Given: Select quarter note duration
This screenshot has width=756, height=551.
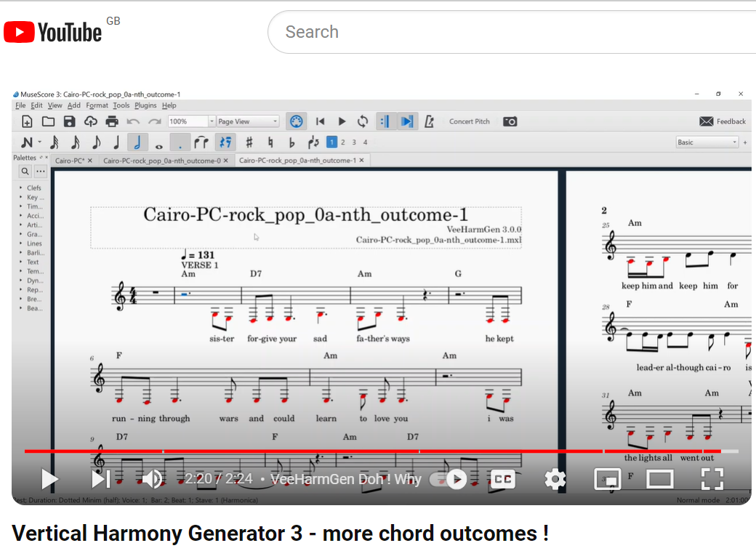Looking at the screenshot, I should pyautogui.click(x=116, y=142).
